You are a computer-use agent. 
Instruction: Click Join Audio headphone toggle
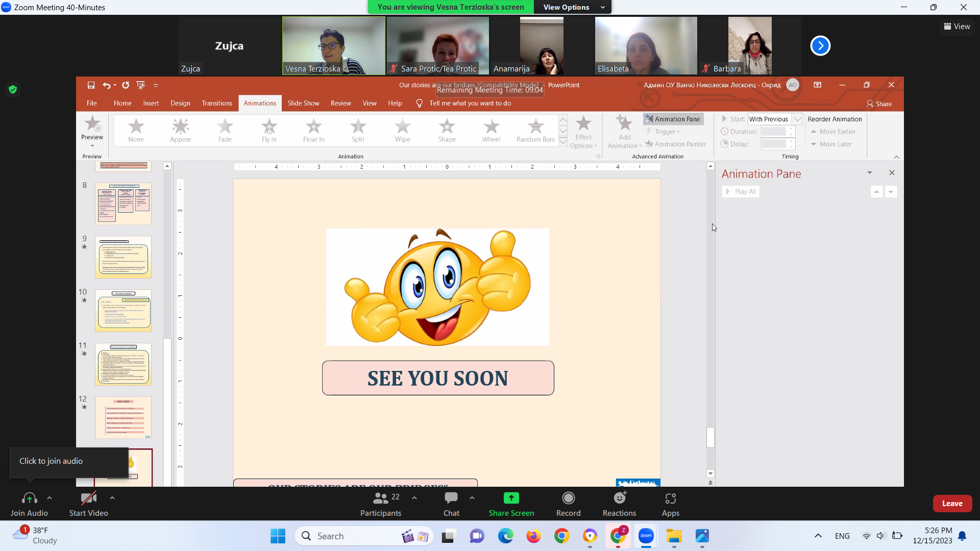(x=29, y=498)
